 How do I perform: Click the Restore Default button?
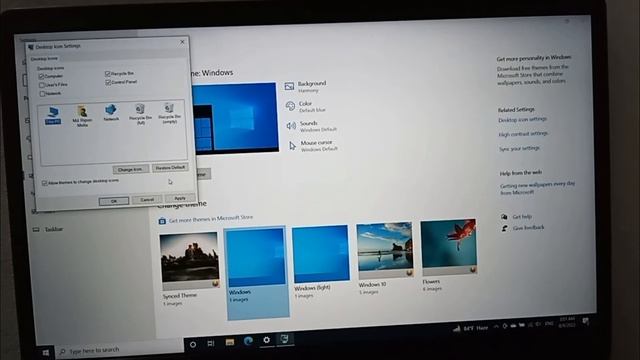170,167
